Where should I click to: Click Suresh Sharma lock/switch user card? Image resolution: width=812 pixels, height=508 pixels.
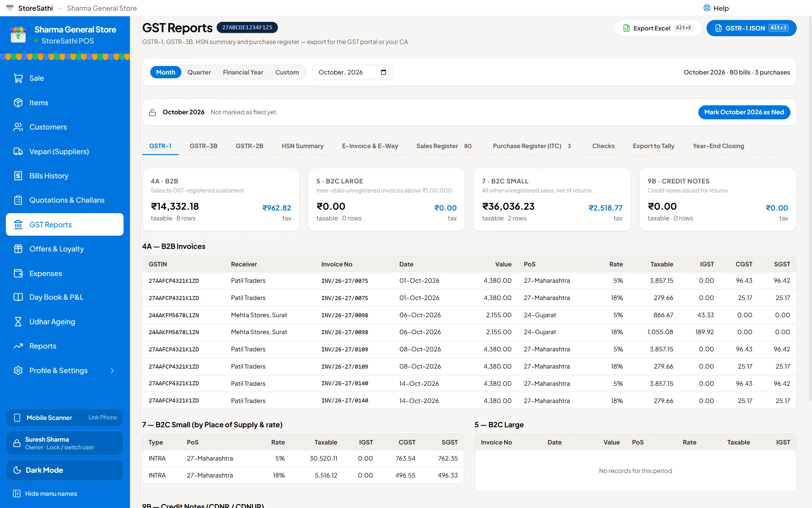tap(64, 443)
